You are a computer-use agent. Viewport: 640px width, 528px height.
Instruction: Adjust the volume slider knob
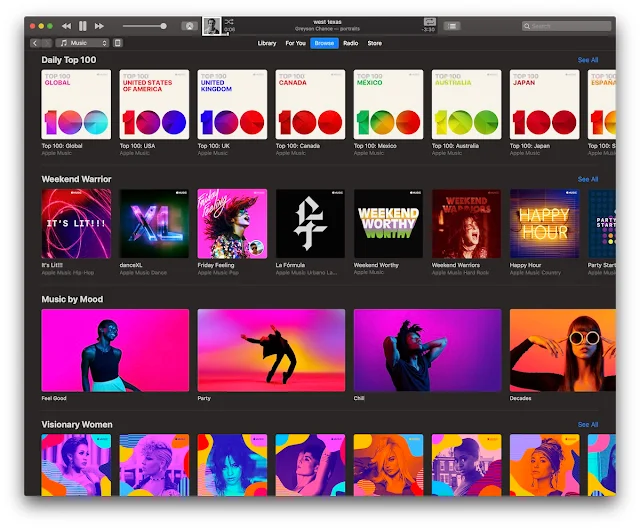(163, 26)
